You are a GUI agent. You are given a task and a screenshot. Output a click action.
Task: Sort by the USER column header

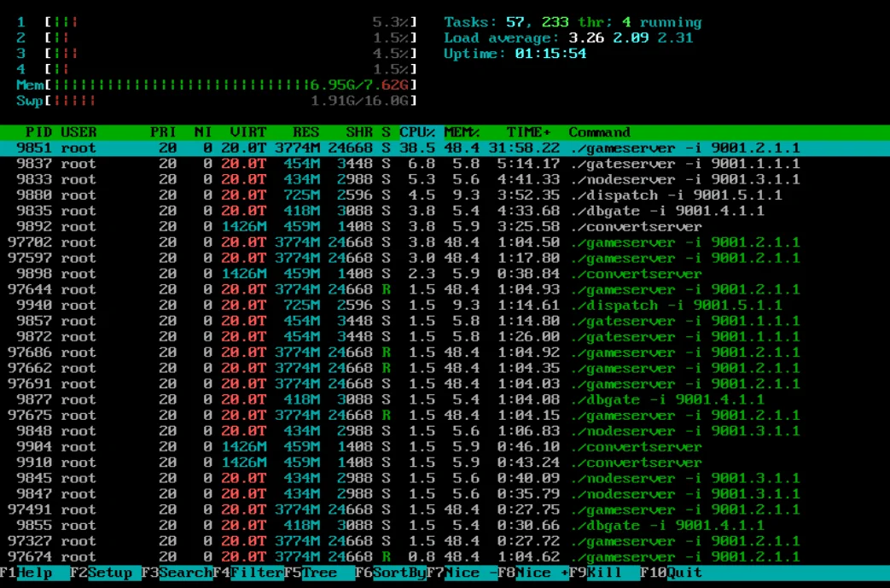tap(79, 132)
